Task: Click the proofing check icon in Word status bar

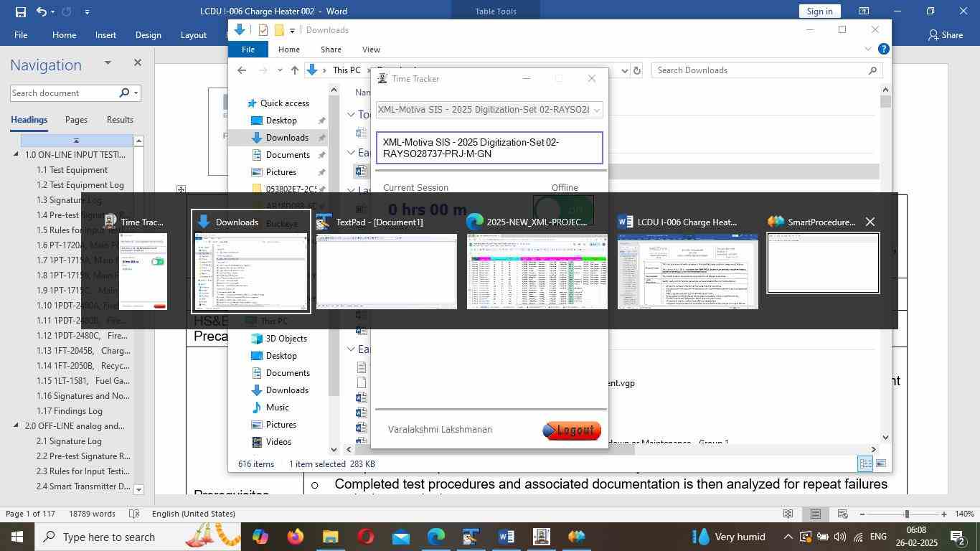Action: [x=134, y=514]
